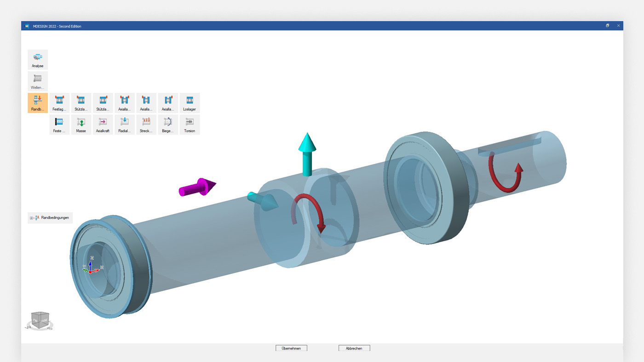Add the first Axiallager axial bearing
644x362 pixels.
tap(125, 102)
